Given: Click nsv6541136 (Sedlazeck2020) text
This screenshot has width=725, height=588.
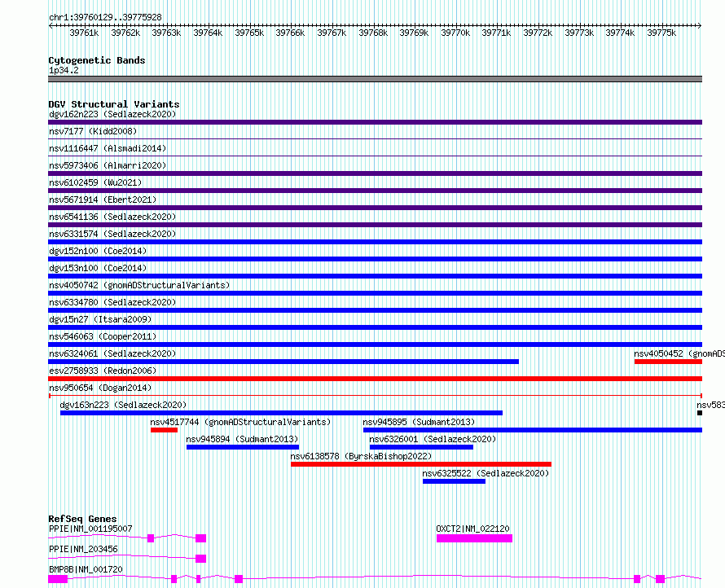Looking at the screenshot, I should tap(112, 217).
